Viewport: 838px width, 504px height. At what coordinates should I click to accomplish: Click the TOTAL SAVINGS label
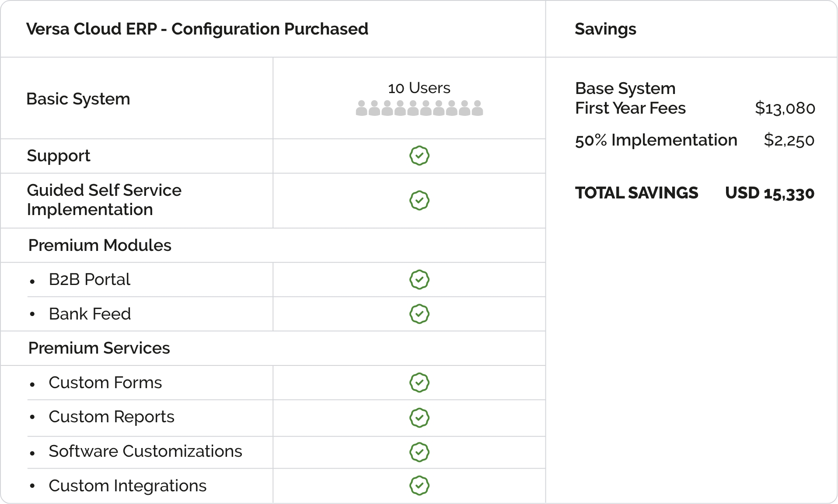(x=636, y=193)
